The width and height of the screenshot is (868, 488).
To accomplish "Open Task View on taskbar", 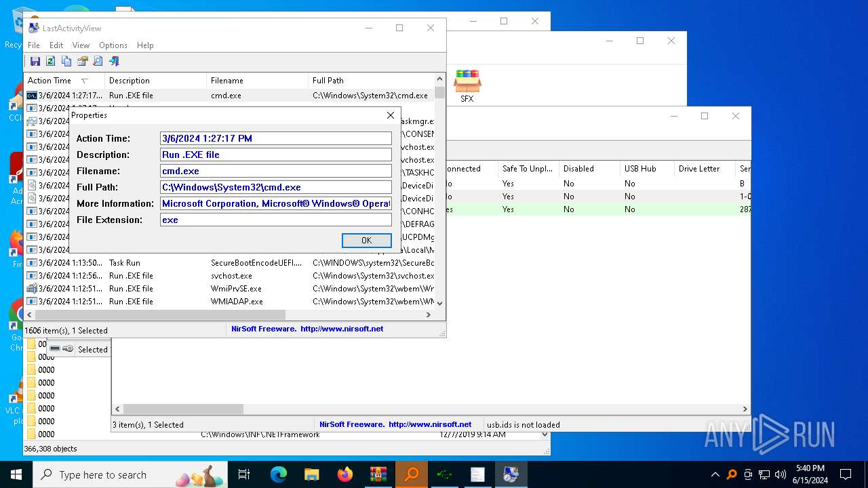I will click(x=244, y=474).
